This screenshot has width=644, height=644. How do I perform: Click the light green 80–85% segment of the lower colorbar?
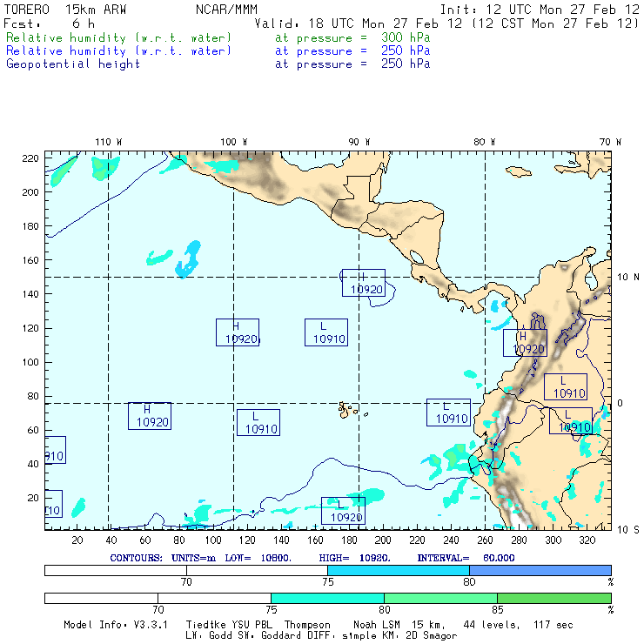(440, 598)
